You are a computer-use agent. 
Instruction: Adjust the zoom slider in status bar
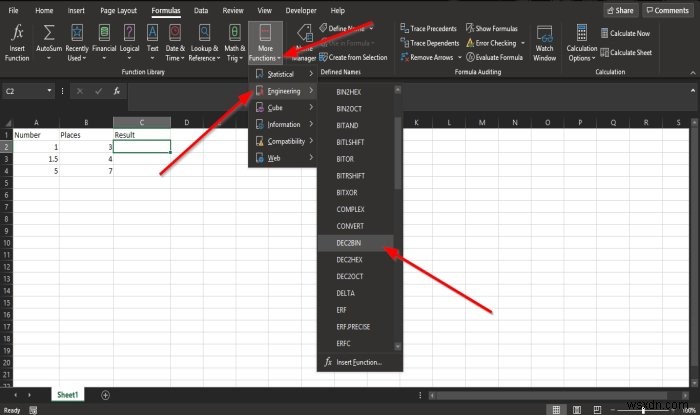[643, 410]
